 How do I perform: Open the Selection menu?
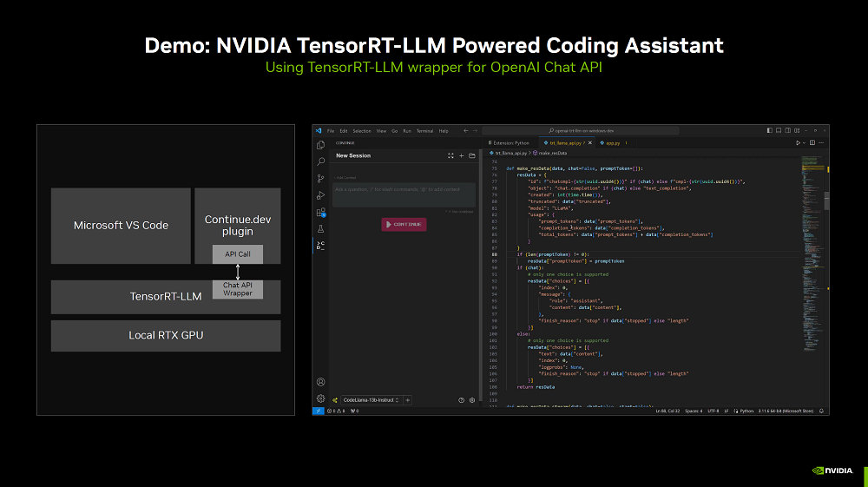[362, 131]
